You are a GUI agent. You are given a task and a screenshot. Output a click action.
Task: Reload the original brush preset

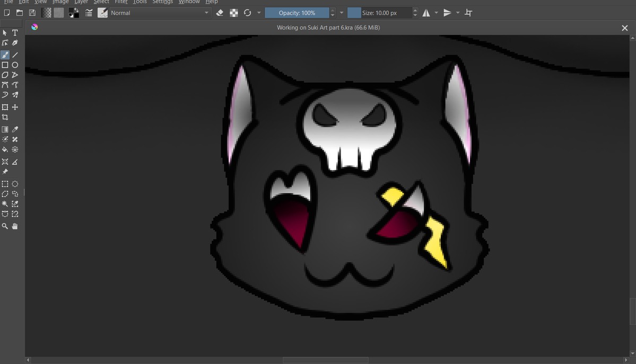pos(247,13)
